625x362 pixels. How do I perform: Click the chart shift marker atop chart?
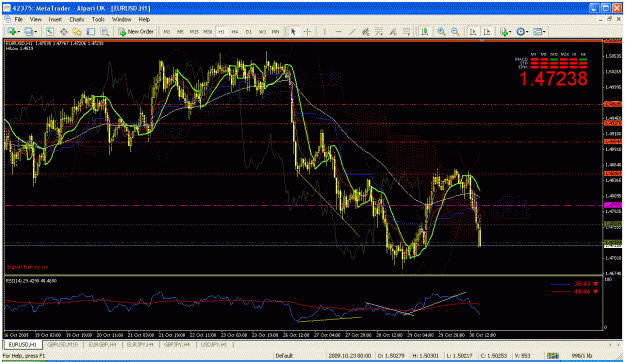(x=482, y=41)
